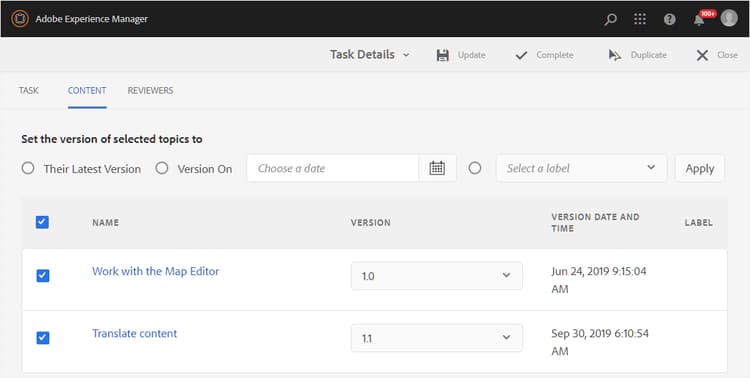Image resolution: width=750 pixels, height=378 pixels.
Task: Switch to the REVIEWERS tab
Action: click(x=150, y=90)
